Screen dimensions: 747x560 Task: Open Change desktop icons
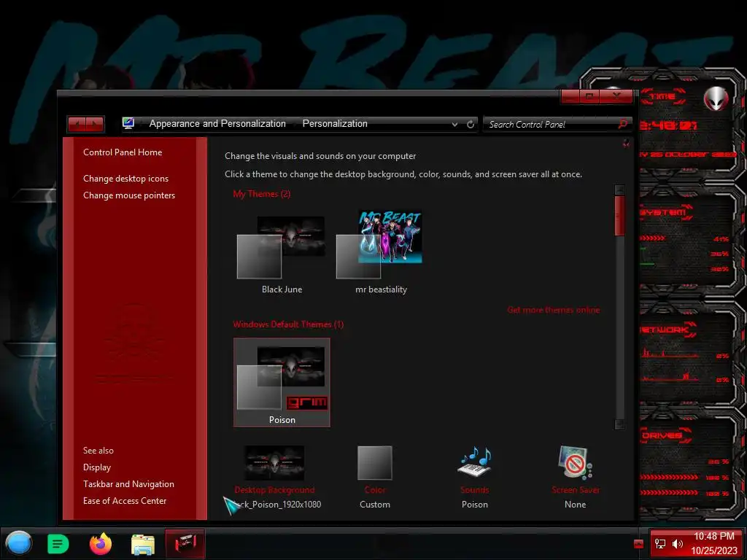click(x=125, y=179)
